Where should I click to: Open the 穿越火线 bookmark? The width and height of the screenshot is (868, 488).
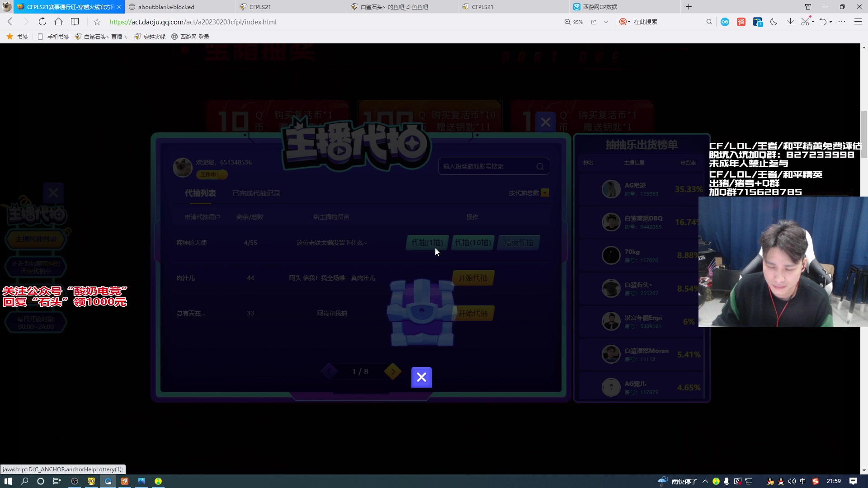click(150, 37)
